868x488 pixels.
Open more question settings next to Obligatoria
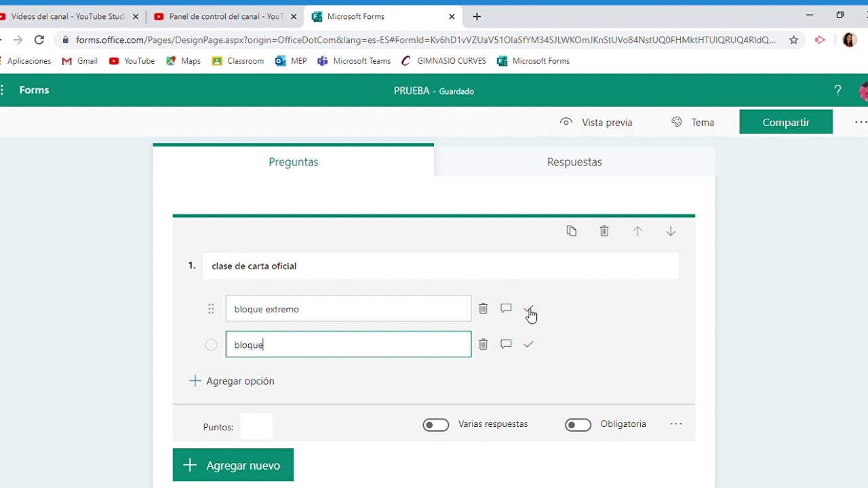676,424
